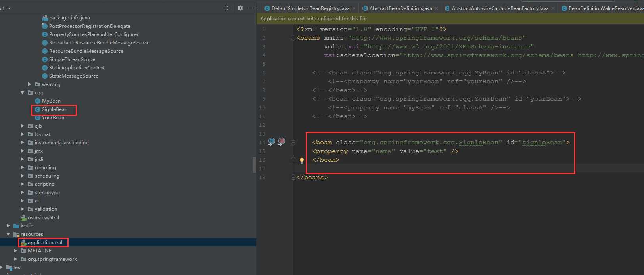Select MyBean in the project tree
The height and width of the screenshot is (275, 644).
tap(51, 101)
